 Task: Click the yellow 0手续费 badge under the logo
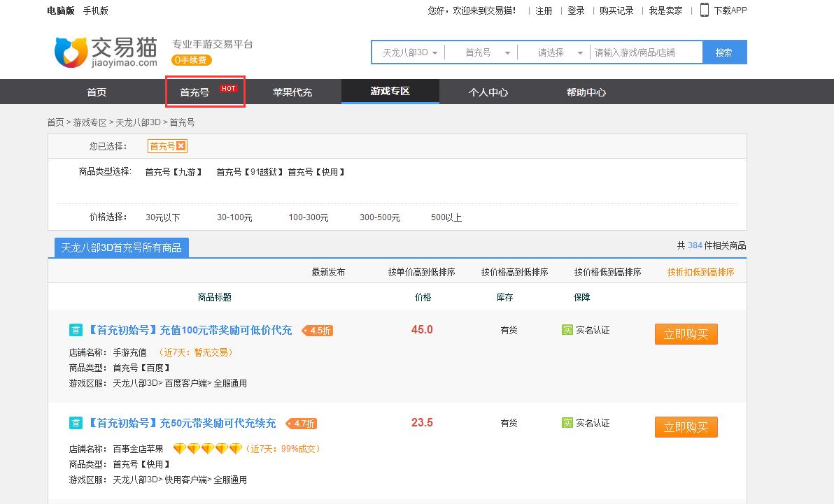coord(191,60)
